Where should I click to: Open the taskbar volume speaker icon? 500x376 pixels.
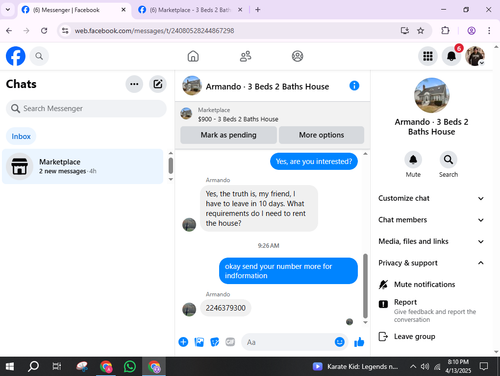point(425,367)
